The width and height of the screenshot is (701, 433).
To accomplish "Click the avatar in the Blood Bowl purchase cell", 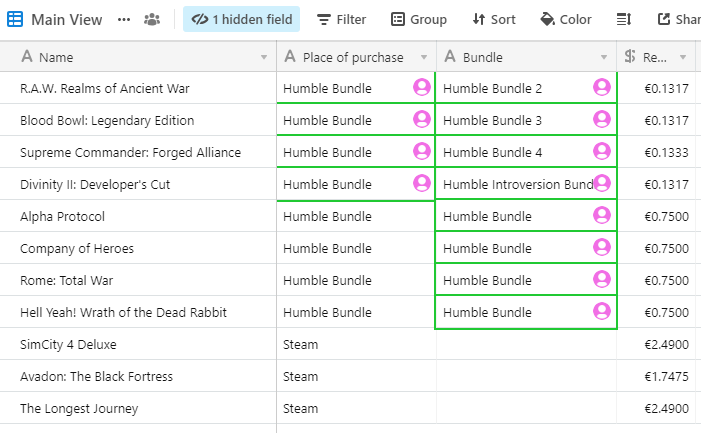I will (x=422, y=120).
